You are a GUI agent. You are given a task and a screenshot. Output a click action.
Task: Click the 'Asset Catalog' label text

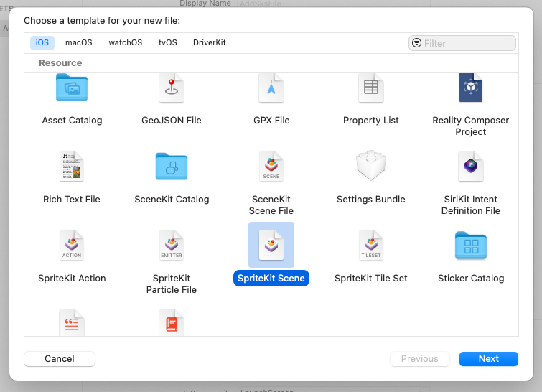72,121
